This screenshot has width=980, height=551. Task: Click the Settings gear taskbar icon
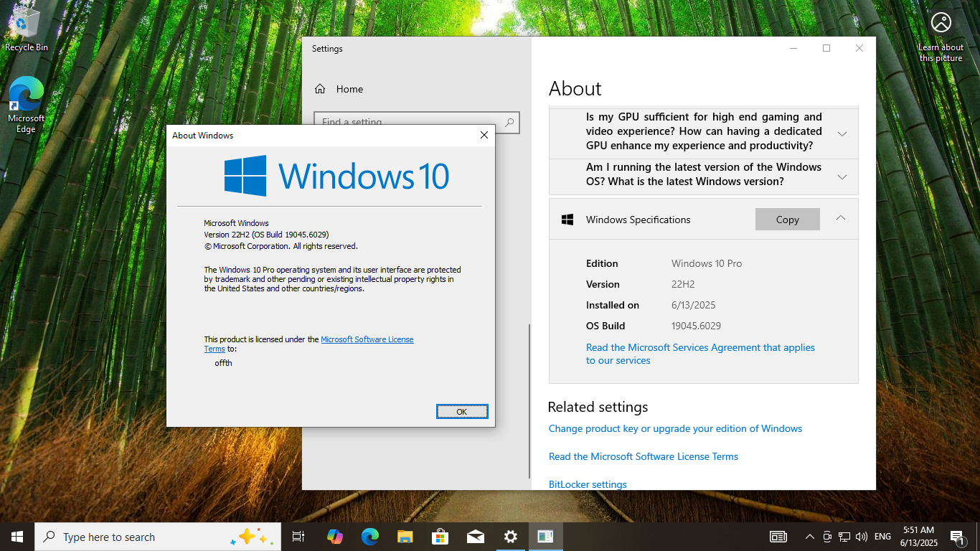[510, 537]
